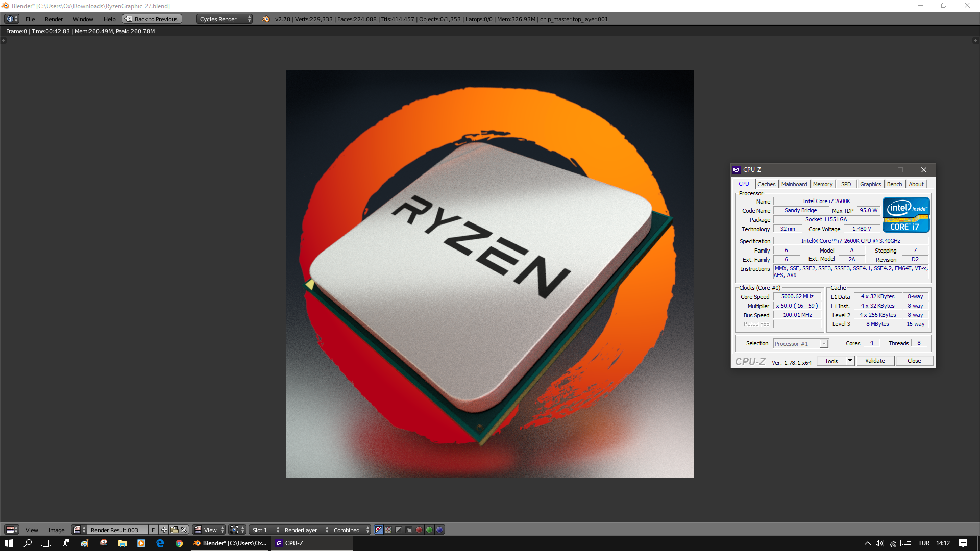This screenshot has height=551, width=980.
Task: Open the Action Center notifications icon
Action: click(963, 543)
